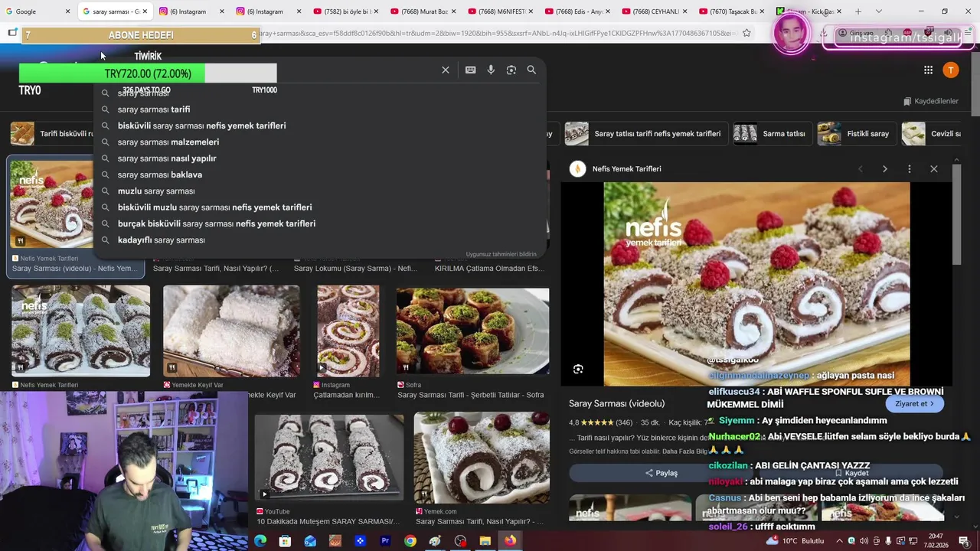The width and height of the screenshot is (980, 551).
Task: Open weather widget '10°C Bulutlu'
Action: pos(794,541)
